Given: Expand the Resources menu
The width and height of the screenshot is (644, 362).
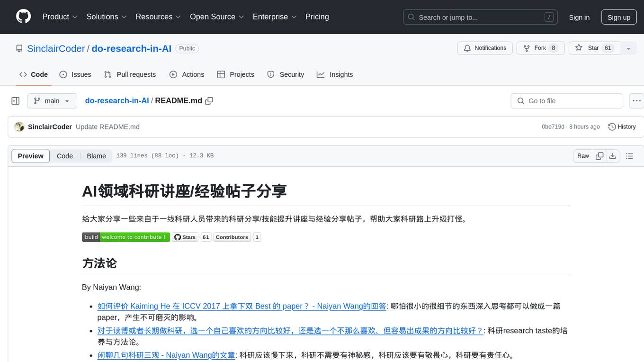Looking at the screenshot, I should pyautogui.click(x=158, y=17).
